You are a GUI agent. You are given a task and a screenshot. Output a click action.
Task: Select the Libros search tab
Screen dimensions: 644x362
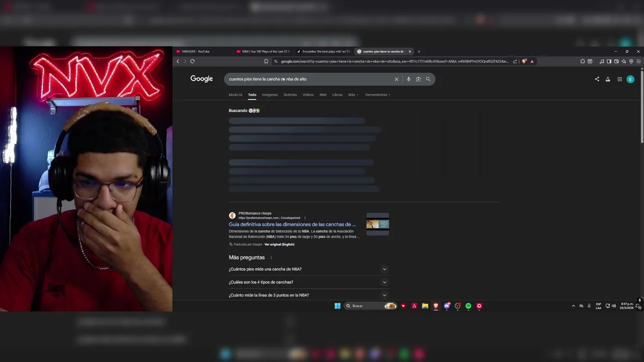(x=337, y=95)
